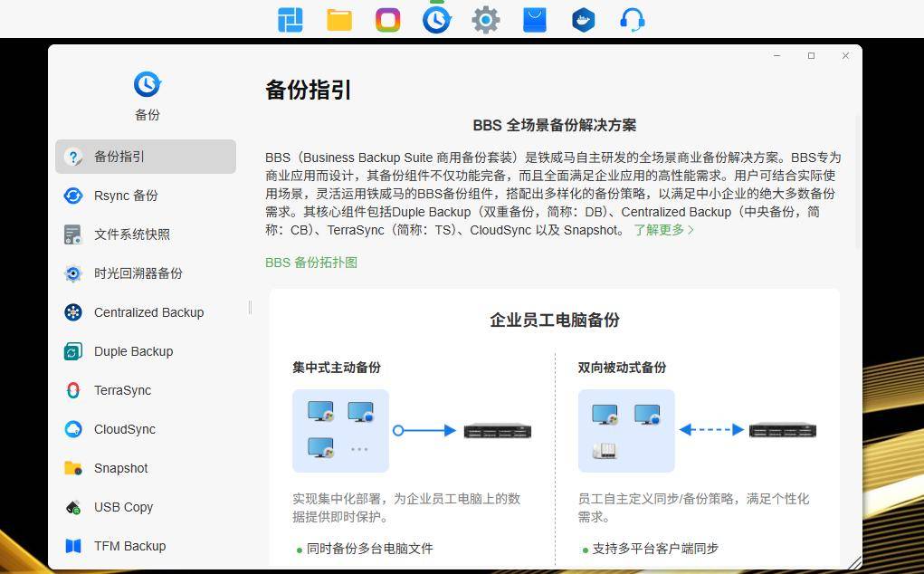Close the Backup window
924x574 pixels.
pos(845,55)
